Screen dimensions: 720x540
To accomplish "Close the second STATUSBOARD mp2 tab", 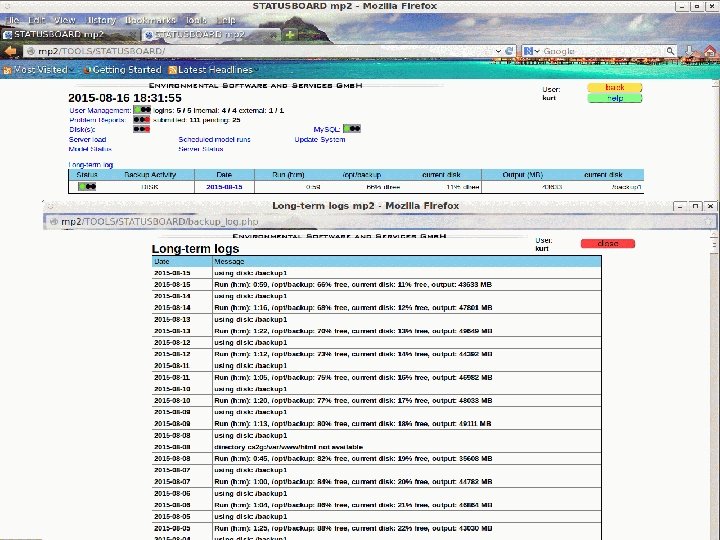I will 273,34.
